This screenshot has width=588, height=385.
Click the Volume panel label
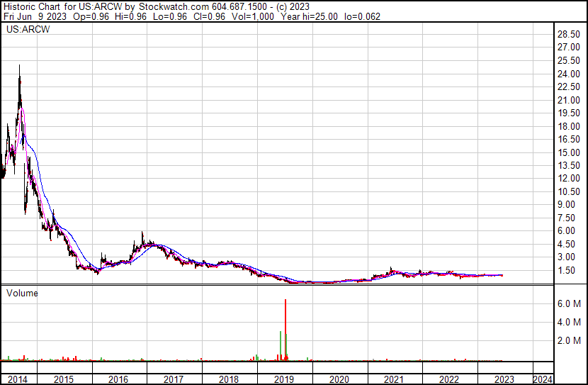point(22,293)
